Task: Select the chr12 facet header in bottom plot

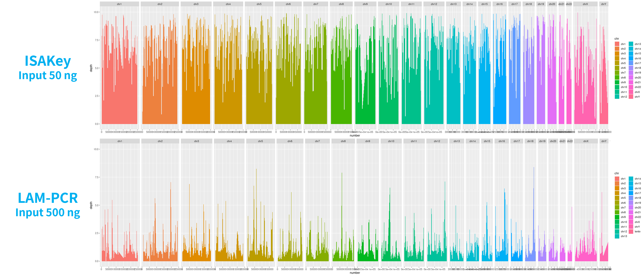Action: [x=437, y=141]
